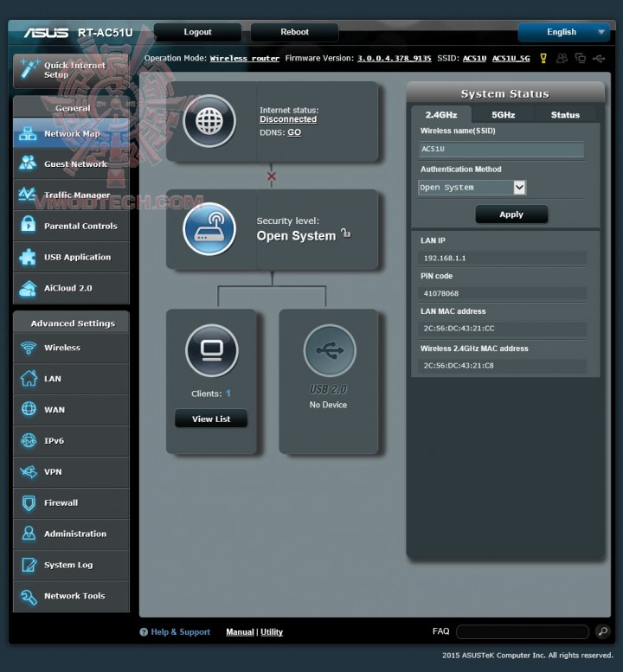Switch to the 2.4GHz tab
Viewport: 623px width, 672px height.
[441, 115]
